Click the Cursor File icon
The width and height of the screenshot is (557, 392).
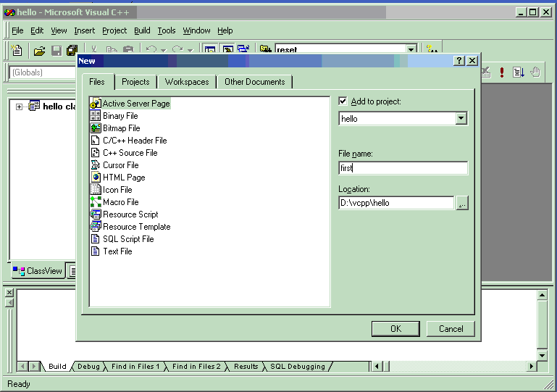point(96,165)
